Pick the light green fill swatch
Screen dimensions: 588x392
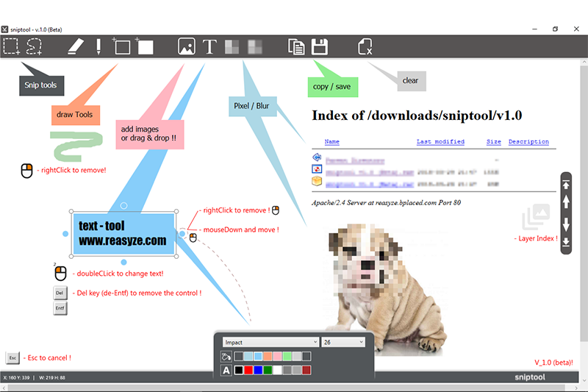[287, 356]
